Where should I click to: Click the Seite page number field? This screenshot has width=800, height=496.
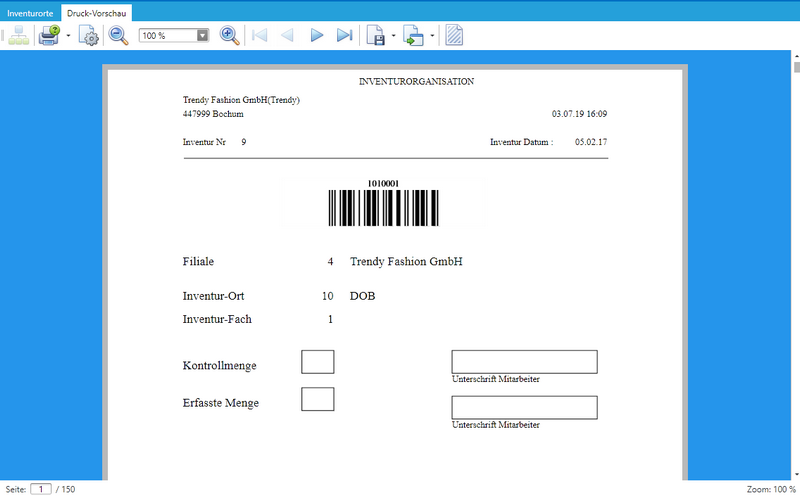(x=41, y=489)
